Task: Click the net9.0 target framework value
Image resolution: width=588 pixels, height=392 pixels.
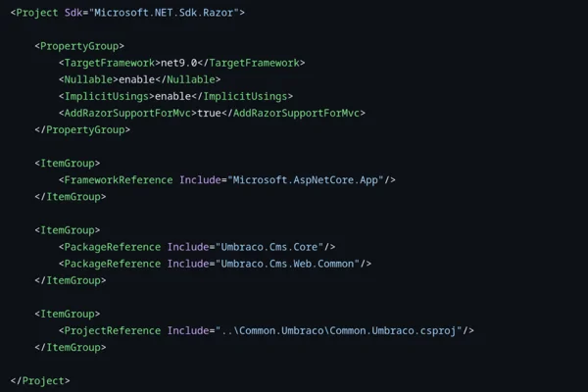Action: [x=182, y=63]
